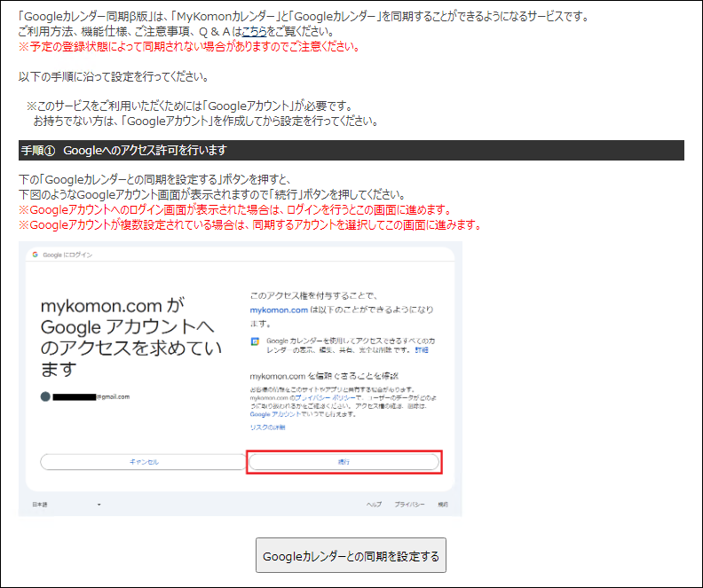Click the プライバシー footer link
The height and width of the screenshot is (588, 703).
(x=407, y=505)
